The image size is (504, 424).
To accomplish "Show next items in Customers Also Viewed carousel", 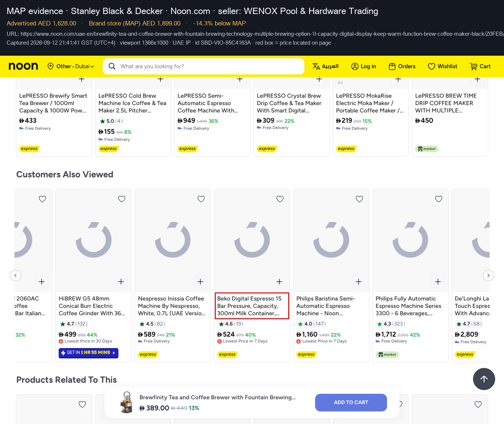I will (489, 275).
